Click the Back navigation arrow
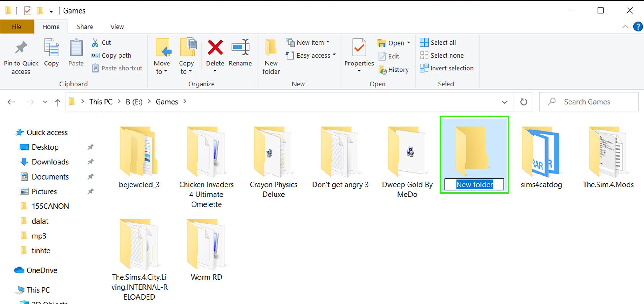 coord(11,102)
